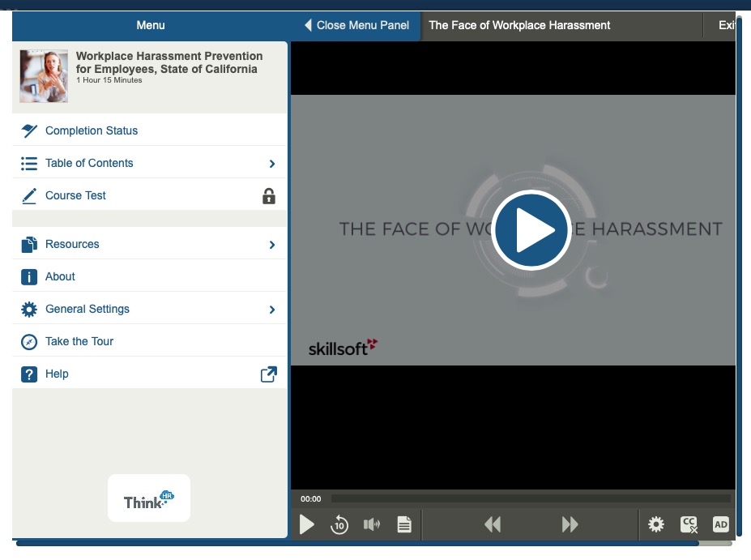Click the Table of Contents list icon

point(28,164)
